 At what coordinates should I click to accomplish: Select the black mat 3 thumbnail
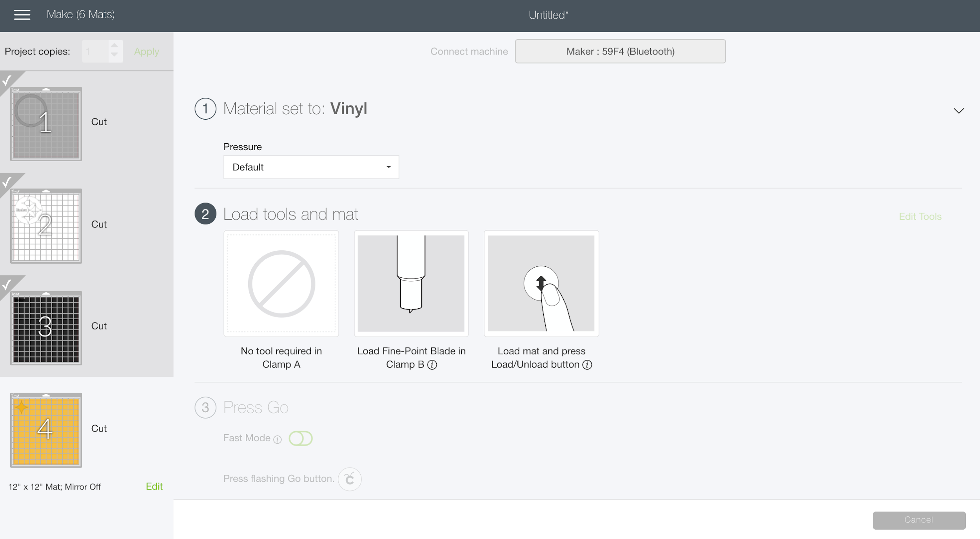46,328
